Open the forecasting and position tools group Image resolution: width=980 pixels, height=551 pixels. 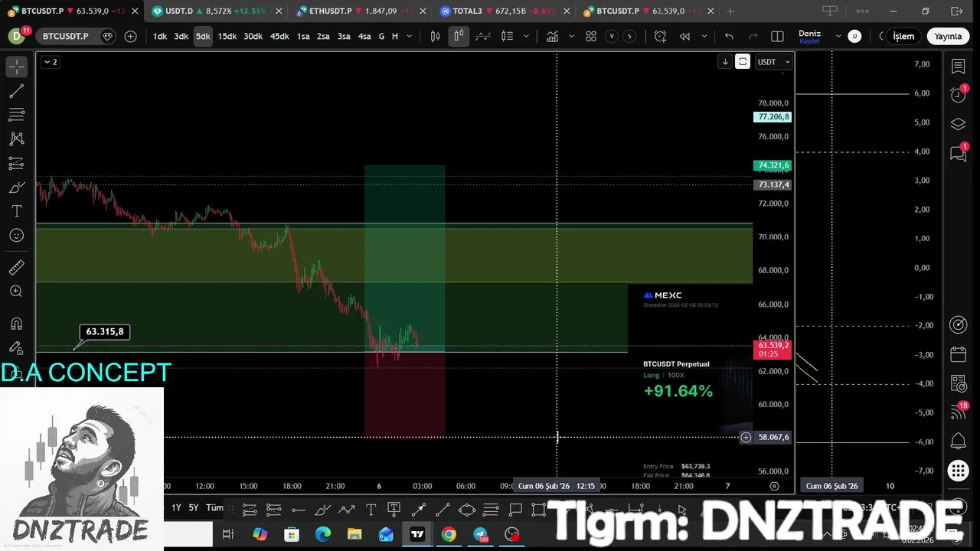[16, 163]
